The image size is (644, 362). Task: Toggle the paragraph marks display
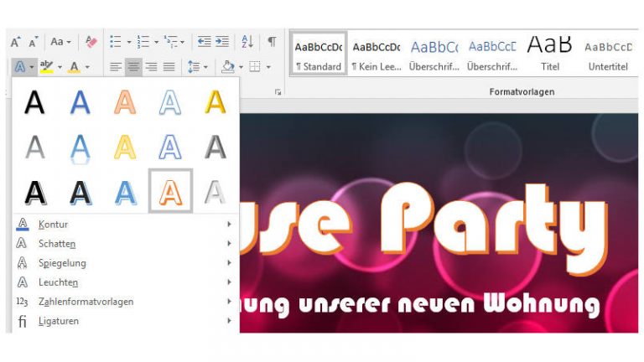[x=272, y=41]
